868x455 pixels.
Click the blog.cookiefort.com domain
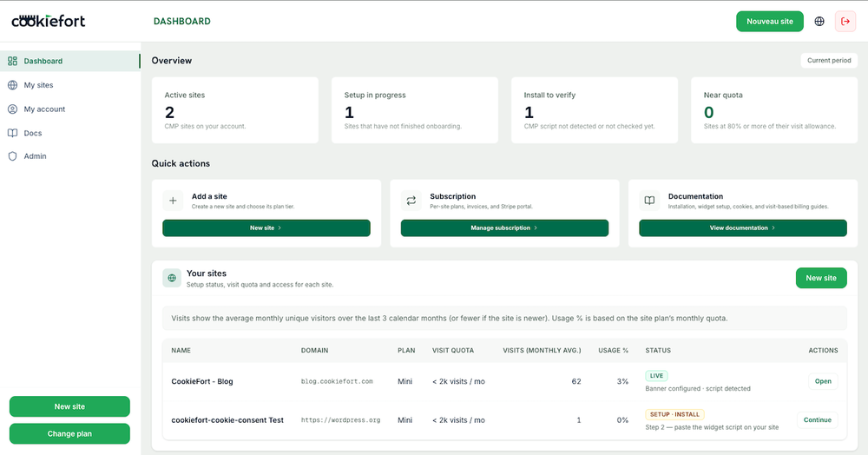[x=337, y=381]
